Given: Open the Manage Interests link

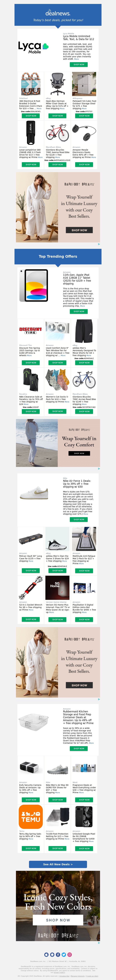Looking at the screenshot, I should [x=78, y=976].
